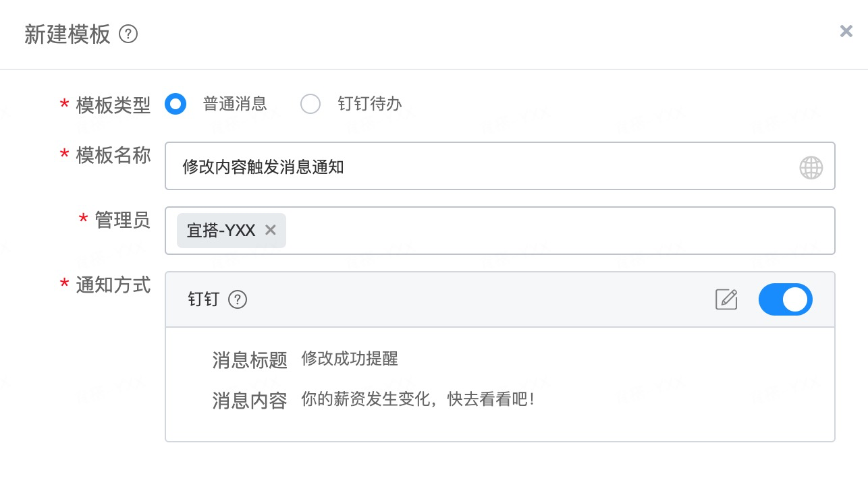Screen dimensions: 868x499
Task: Click the 模板类型 field label
Action: 113,105
